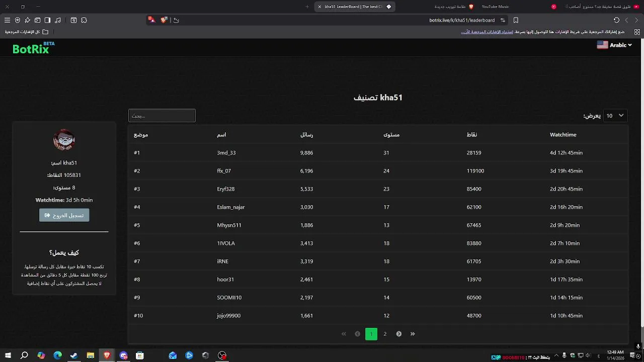This screenshot has width=644, height=362.
Task: Open Brave Shields lion icon
Action: coord(164,20)
